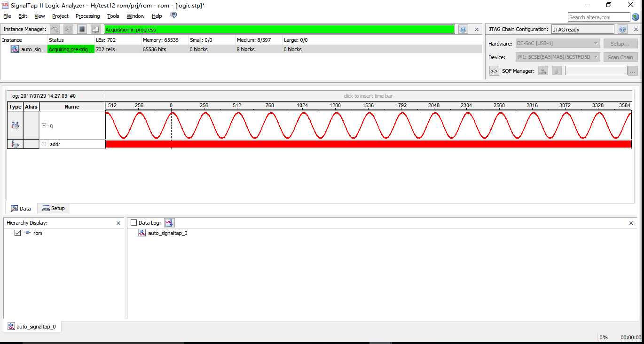Click the Acquiring pre-trig status cell
Viewport: 644px width, 344px height.
(71, 49)
